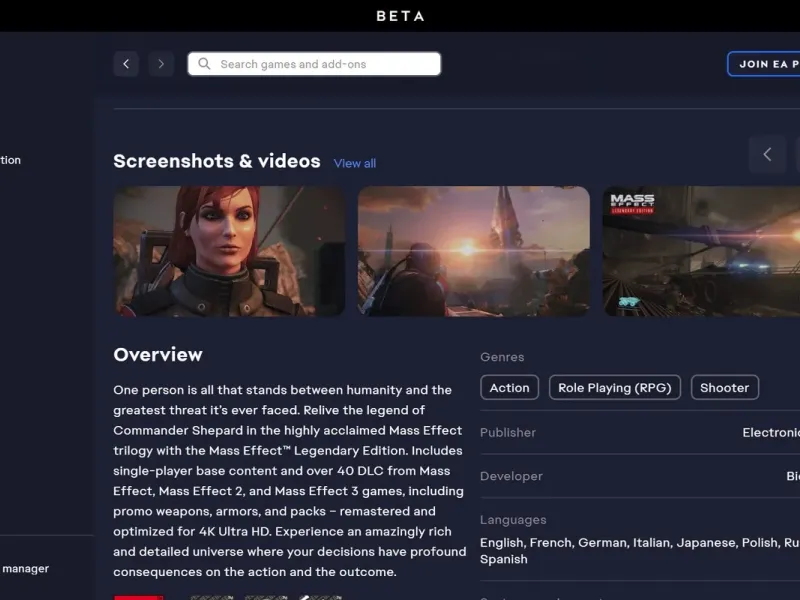800x600 pixels.
Task: Select the Role Playing (RPG) genre tag
Action: (x=615, y=388)
